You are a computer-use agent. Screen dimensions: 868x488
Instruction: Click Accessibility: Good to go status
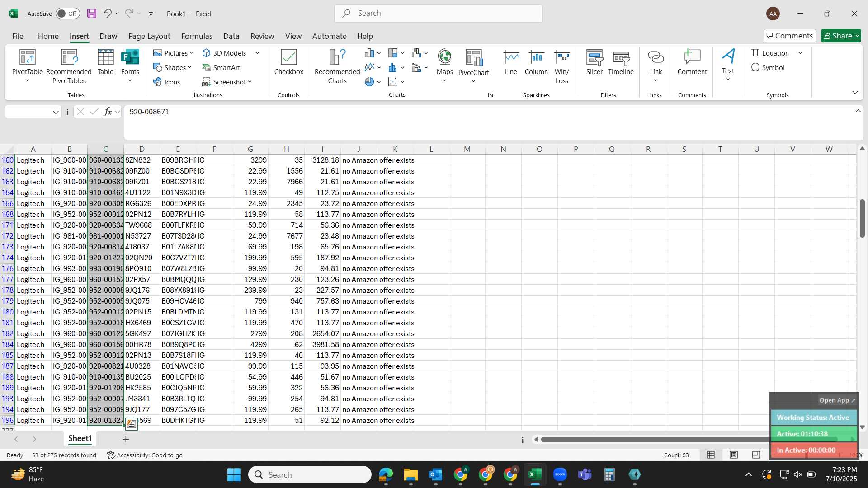click(x=145, y=455)
